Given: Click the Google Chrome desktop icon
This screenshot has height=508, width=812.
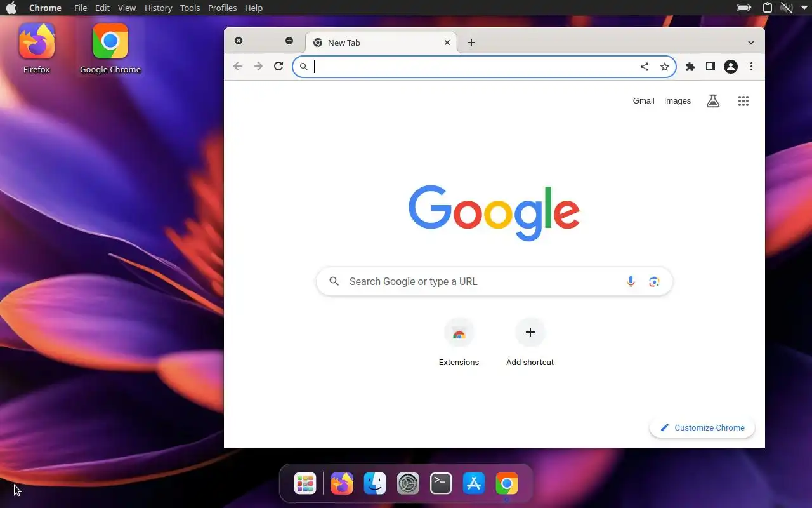Looking at the screenshot, I should coord(110,49).
